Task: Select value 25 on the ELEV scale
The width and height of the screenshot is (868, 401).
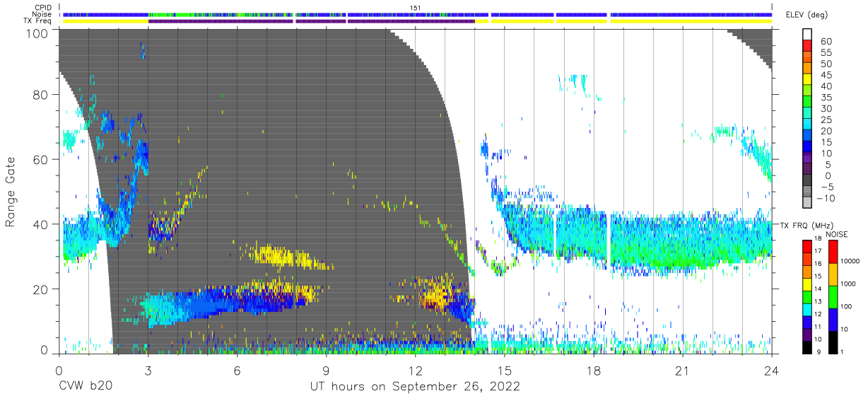Action: point(826,120)
